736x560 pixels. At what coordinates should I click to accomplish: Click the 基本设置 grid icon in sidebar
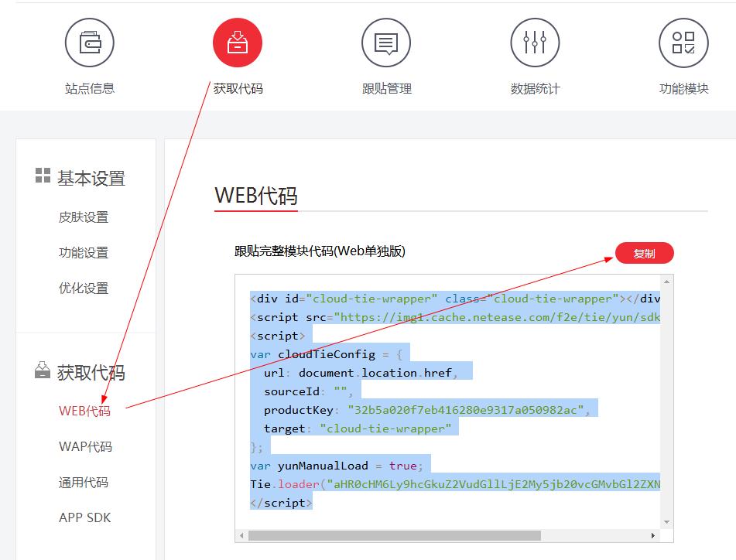pos(43,176)
